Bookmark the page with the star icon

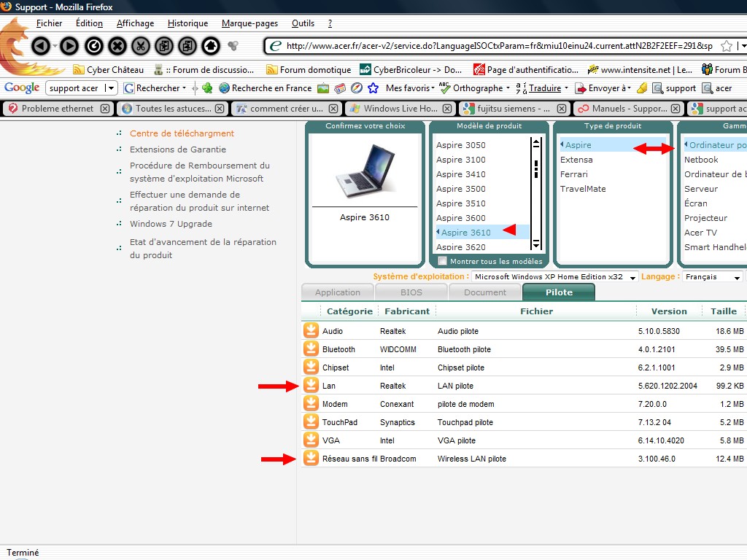(x=727, y=46)
